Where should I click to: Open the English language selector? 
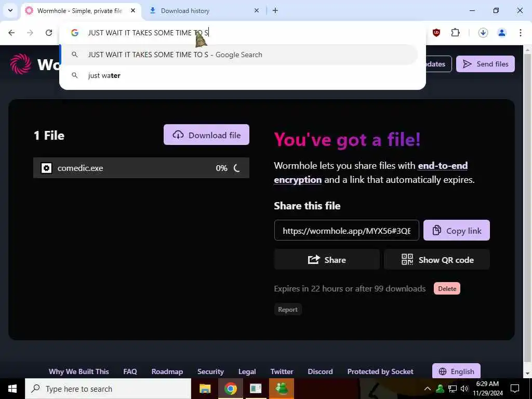[456, 371]
